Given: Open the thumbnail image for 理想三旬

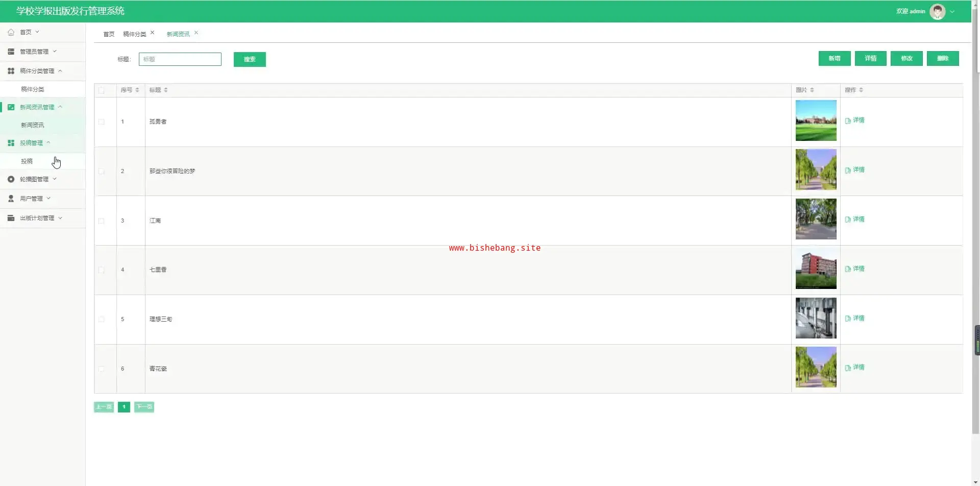Looking at the screenshot, I should click(x=816, y=318).
